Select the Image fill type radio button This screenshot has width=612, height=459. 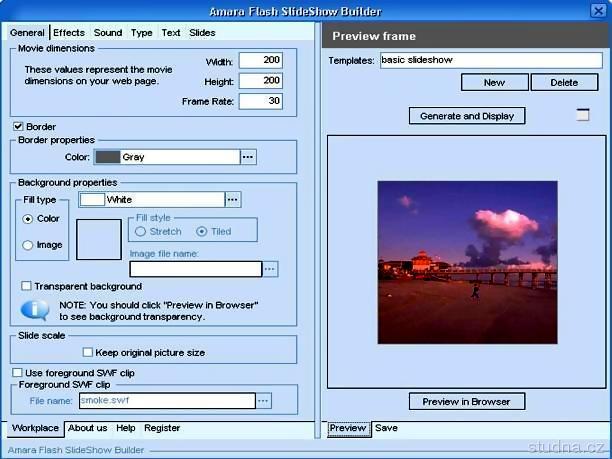[28, 245]
